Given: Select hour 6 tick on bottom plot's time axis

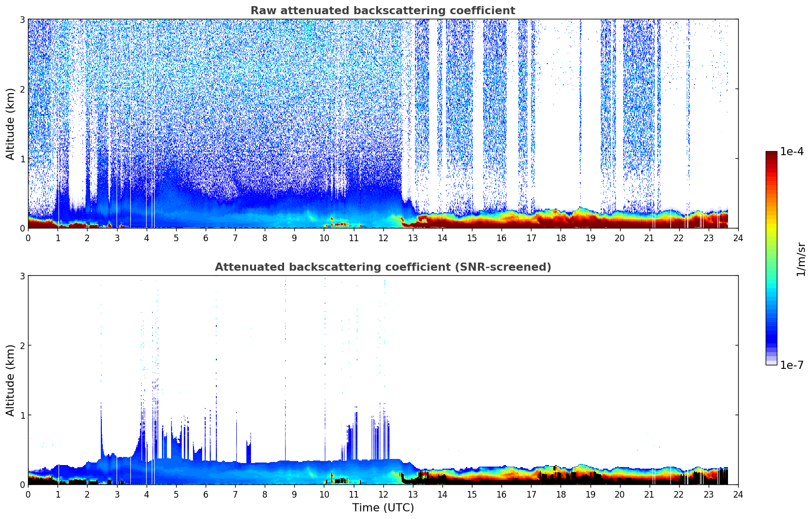Looking at the screenshot, I should point(206,494).
